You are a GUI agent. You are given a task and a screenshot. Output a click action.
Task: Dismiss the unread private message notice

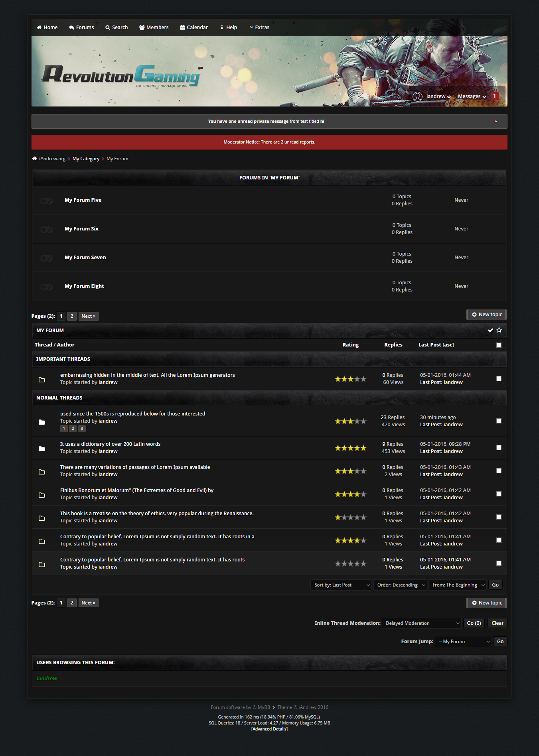pos(496,121)
